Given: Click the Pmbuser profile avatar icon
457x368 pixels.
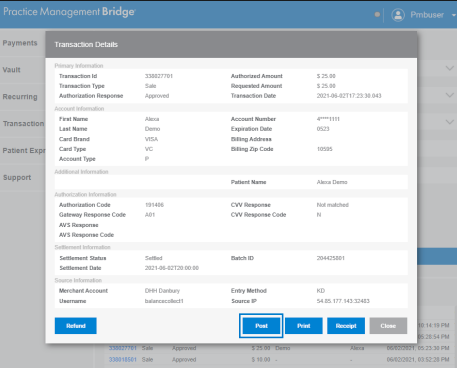Looking at the screenshot, I should pos(398,15).
